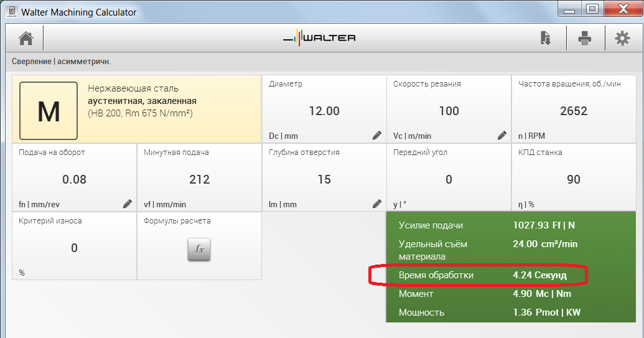Click the export/download document icon
This screenshot has width=644, height=338.
pos(545,38)
